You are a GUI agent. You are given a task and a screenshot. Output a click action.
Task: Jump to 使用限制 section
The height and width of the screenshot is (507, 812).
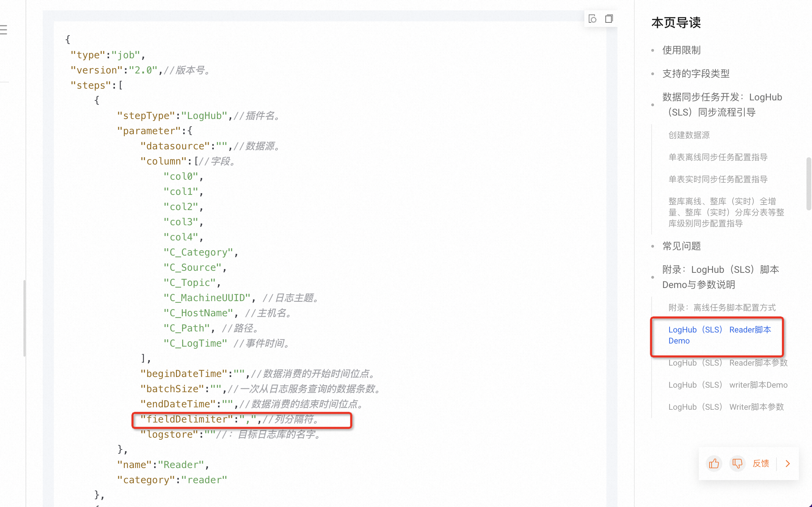[x=681, y=50]
